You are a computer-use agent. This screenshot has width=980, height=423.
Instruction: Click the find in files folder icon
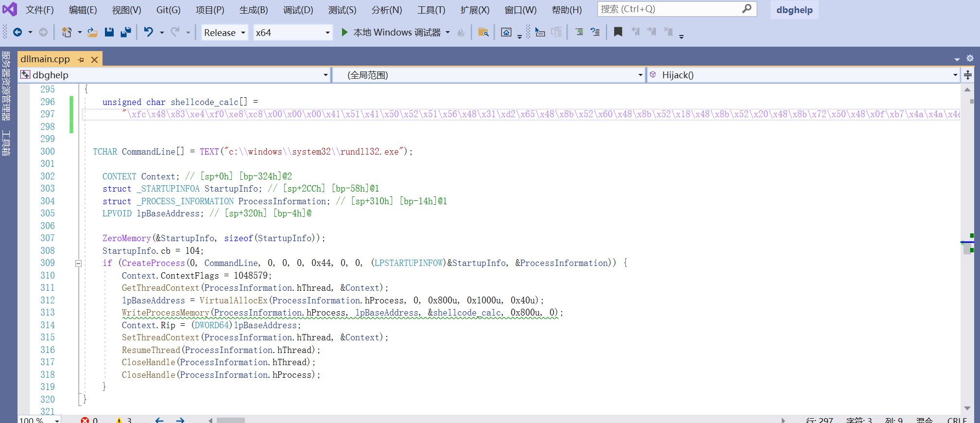pos(483,32)
